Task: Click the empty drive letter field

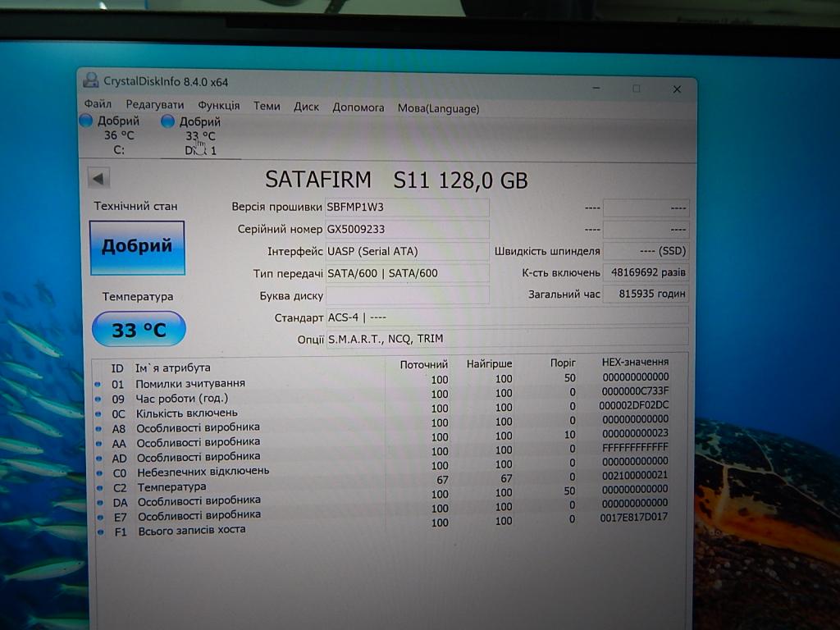Action: 407,295
